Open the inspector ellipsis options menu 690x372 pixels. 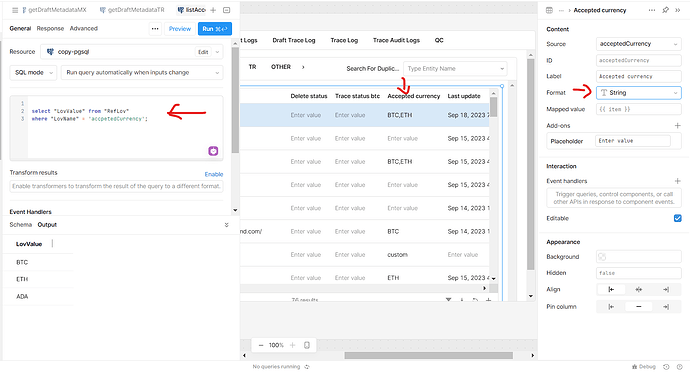652,10
